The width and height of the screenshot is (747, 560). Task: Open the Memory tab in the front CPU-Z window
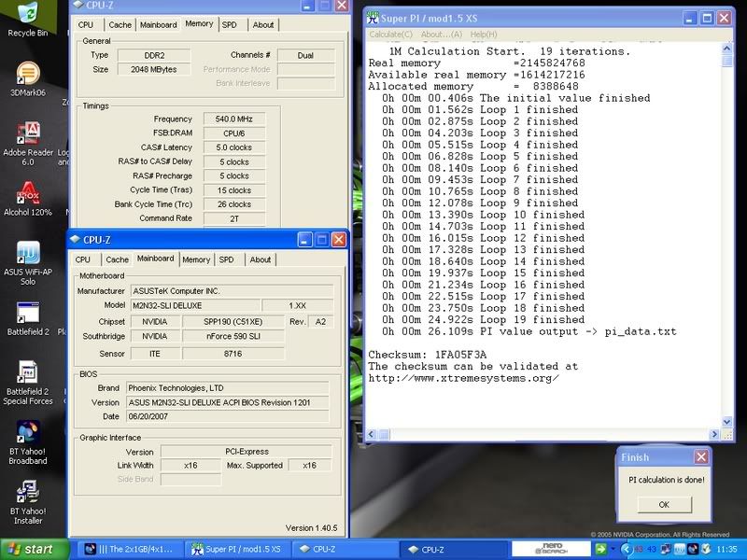196,259
